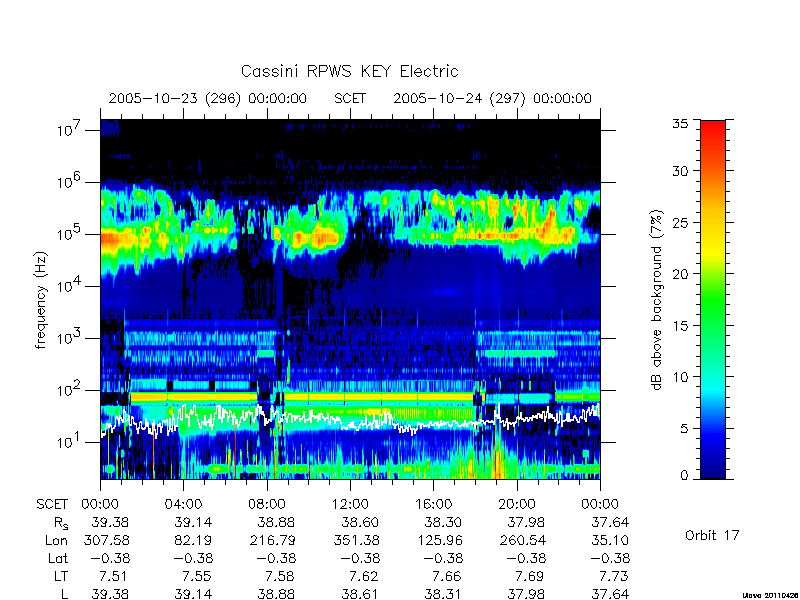800x600 pixels.
Task: Click the Lon value 125.96
Action: pyautogui.click(x=439, y=540)
